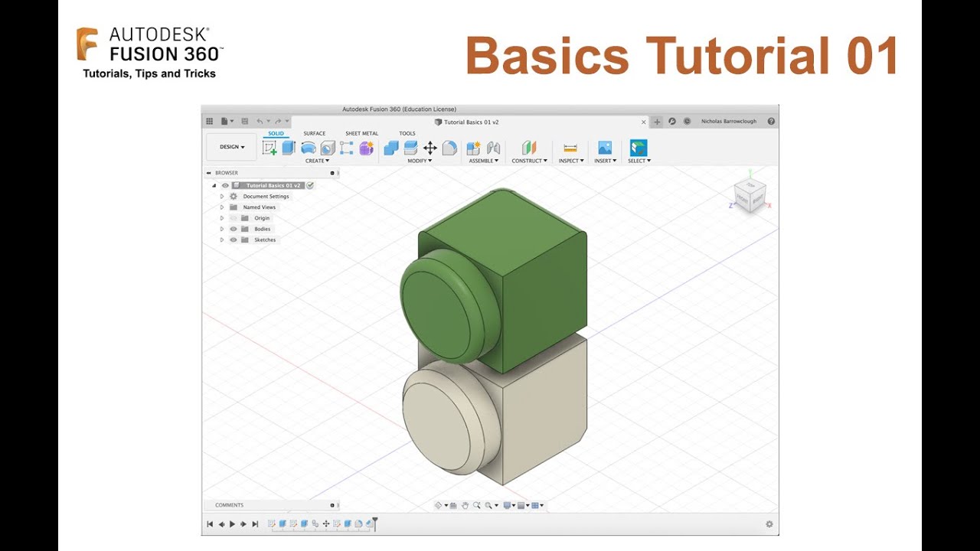The height and width of the screenshot is (551, 980).
Task: Open the Create dropdown menu
Action: (x=317, y=161)
